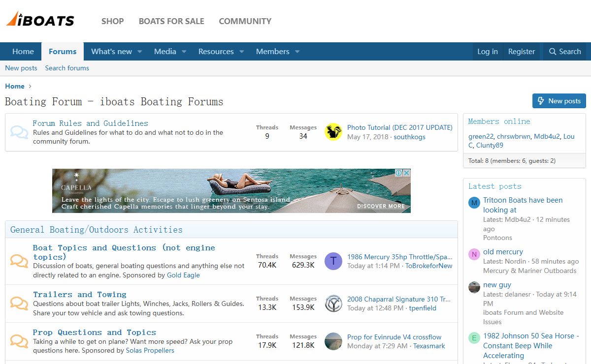This screenshot has width=591, height=364.
Task: Click New posts sub-navigation link
Action: [x=21, y=68]
